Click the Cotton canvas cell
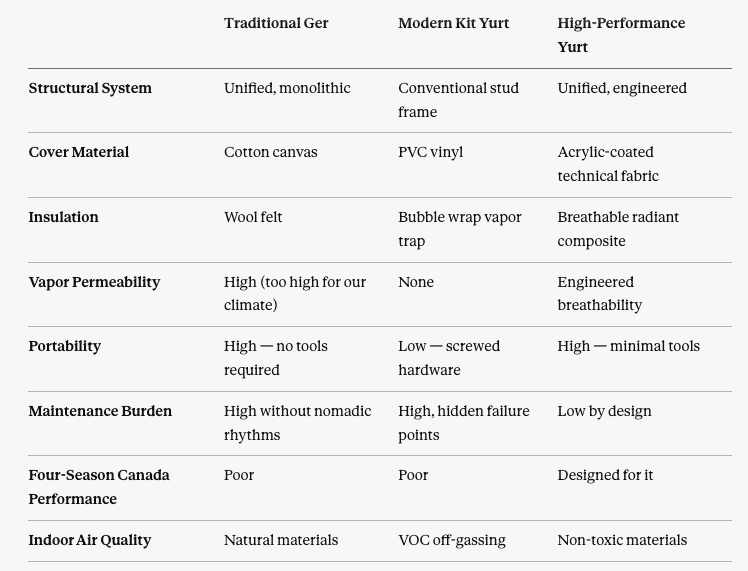 (x=270, y=152)
